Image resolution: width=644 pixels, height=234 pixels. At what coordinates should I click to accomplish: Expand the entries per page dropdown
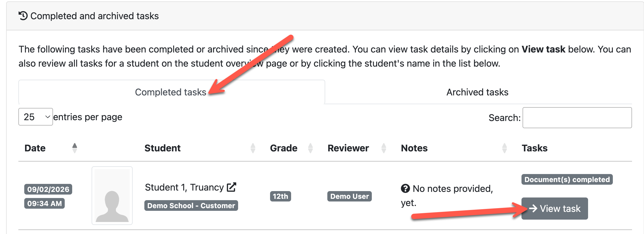[x=36, y=117]
